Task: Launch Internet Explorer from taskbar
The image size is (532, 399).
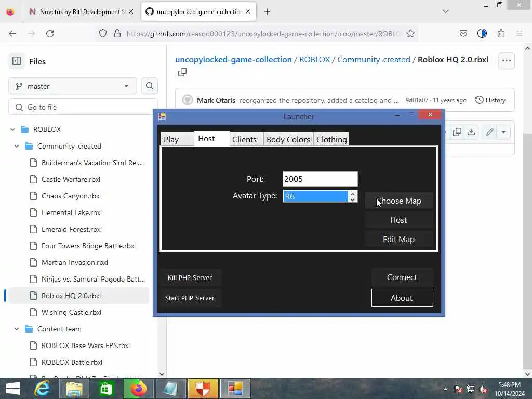Action: [x=42, y=389]
